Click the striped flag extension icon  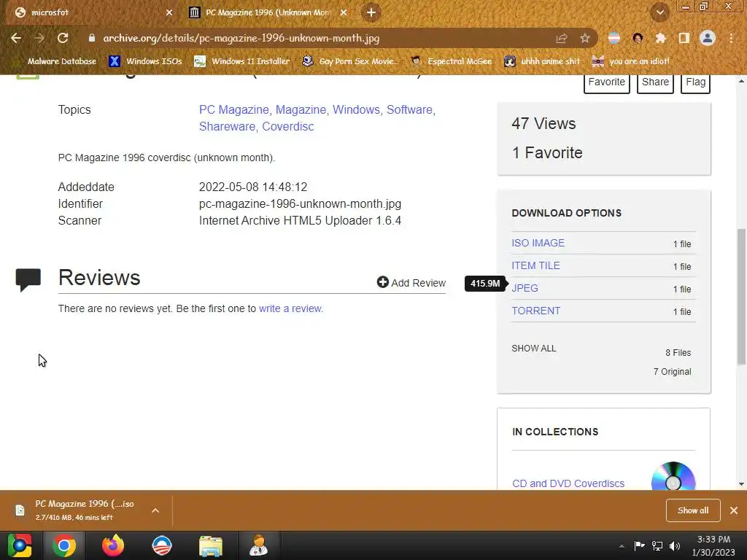[x=614, y=38]
